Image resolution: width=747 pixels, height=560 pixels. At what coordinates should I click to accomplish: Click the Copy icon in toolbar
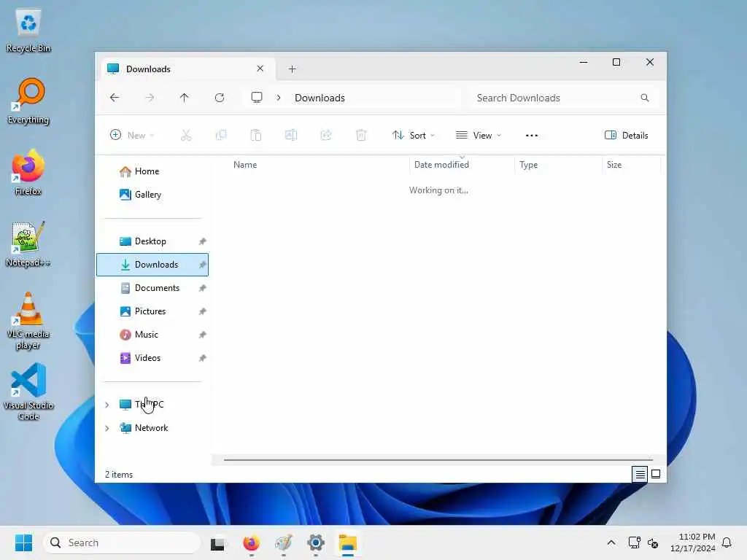(221, 135)
